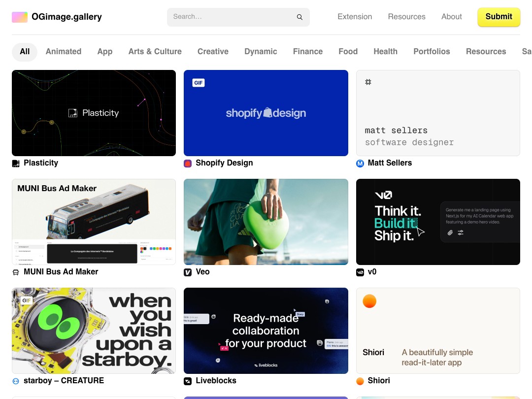532x399 pixels.
Task: Click the Shiori orange circle favicon
Action: (x=360, y=381)
